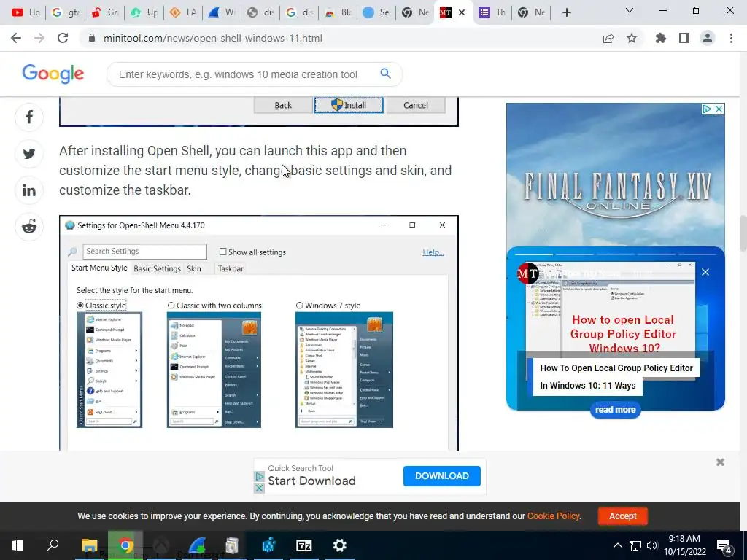The width and height of the screenshot is (747, 560).
Task: Click the blue search magnifier icon
Action: tap(385, 74)
